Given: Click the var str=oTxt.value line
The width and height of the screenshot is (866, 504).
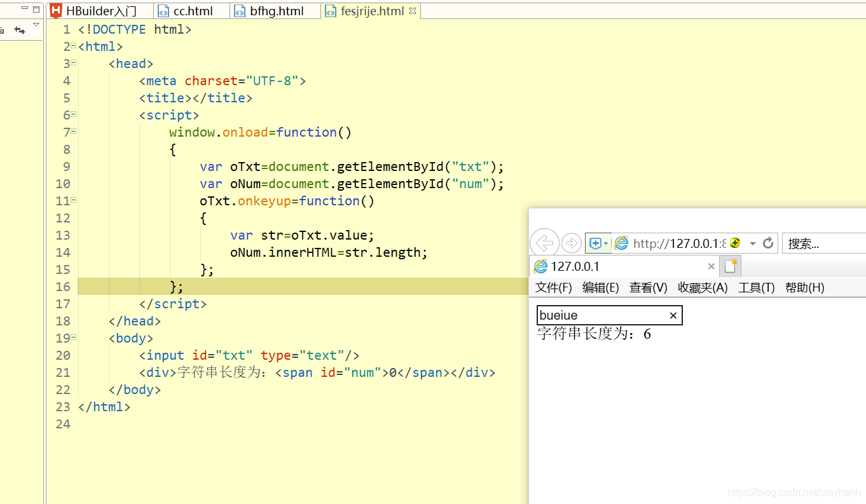Looking at the screenshot, I should click(303, 235).
